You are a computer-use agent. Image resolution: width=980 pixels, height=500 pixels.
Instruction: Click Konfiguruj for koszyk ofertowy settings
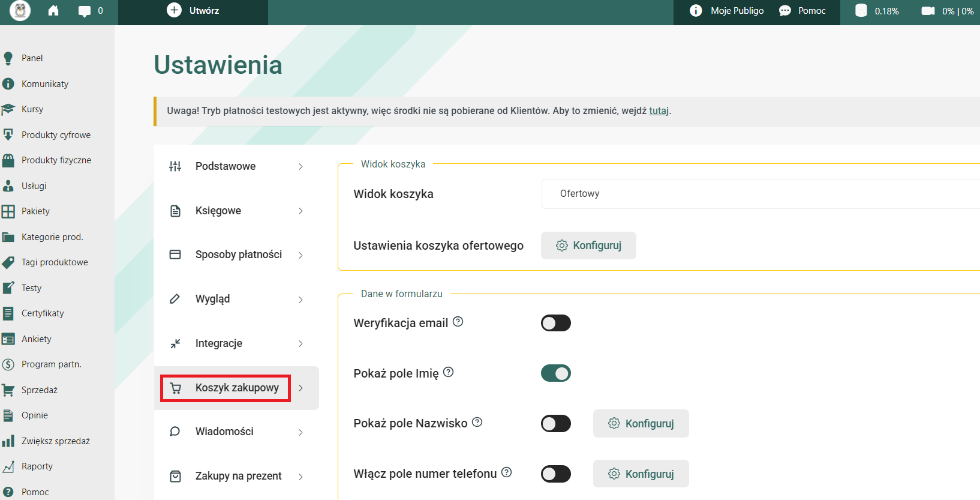coord(588,245)
